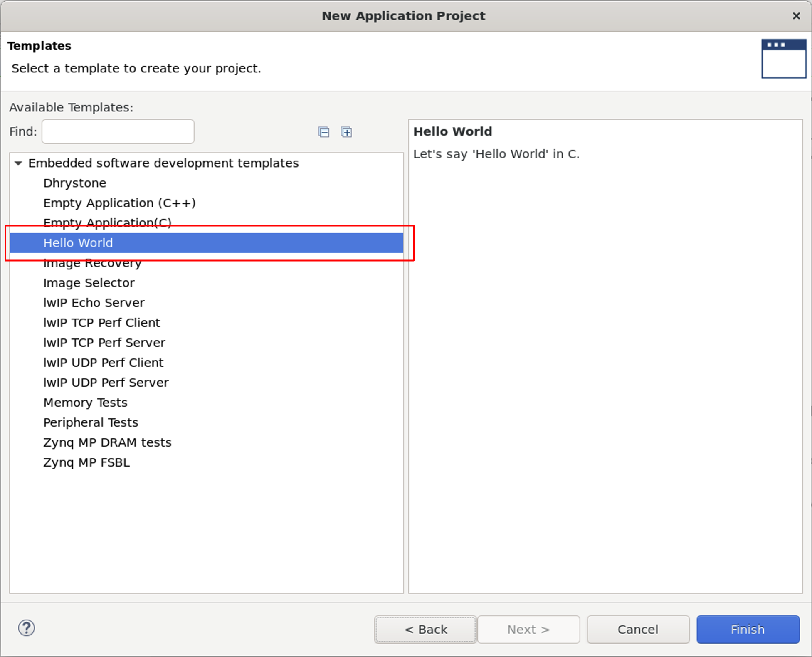The image size is (812, 657).
Task: Pick the Peripheral Tests template
Action: (x=91, y=422)
